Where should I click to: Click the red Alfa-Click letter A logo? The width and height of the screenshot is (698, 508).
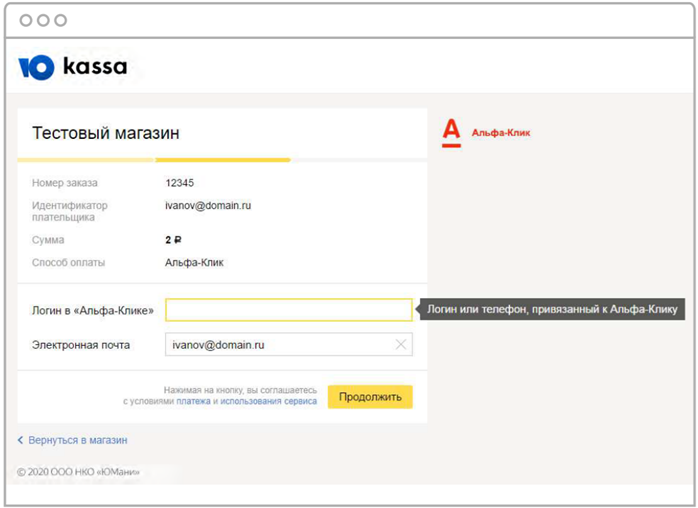(x=451, y=133)
